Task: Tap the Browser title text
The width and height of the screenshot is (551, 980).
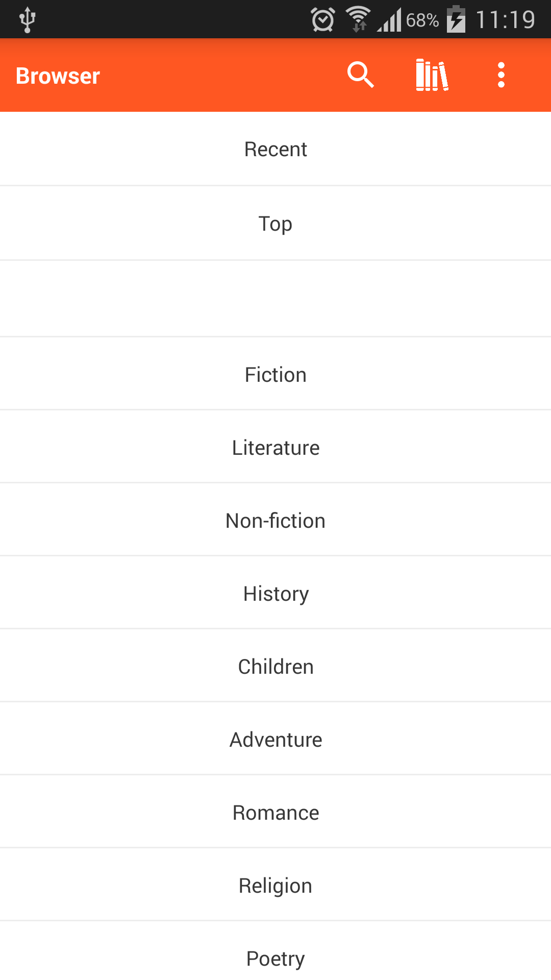Action: coord(58,76)
